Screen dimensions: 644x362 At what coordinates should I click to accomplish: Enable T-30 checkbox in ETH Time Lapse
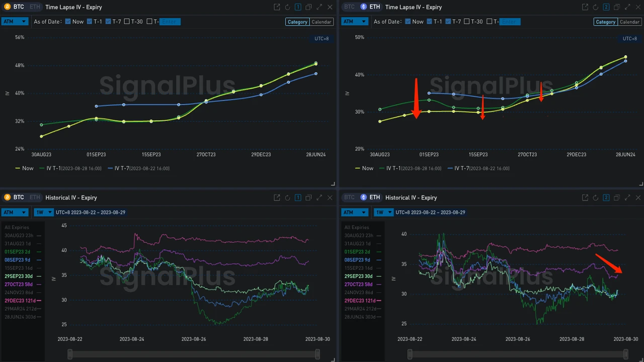point(466,22)
